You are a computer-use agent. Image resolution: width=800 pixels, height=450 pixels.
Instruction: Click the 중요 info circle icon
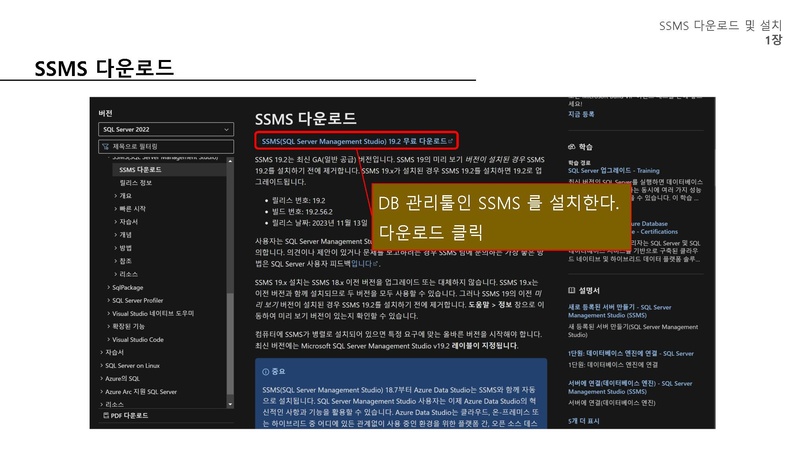point(266,370)
